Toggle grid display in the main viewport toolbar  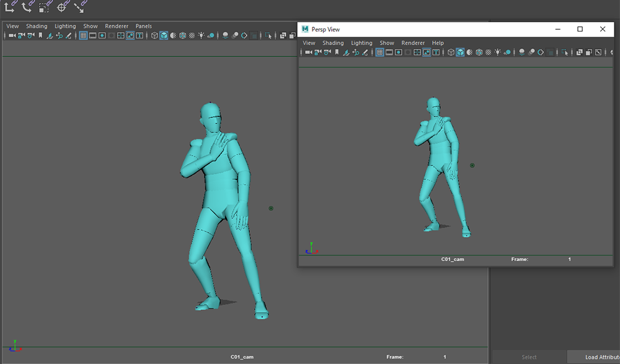tap(83, 36)
